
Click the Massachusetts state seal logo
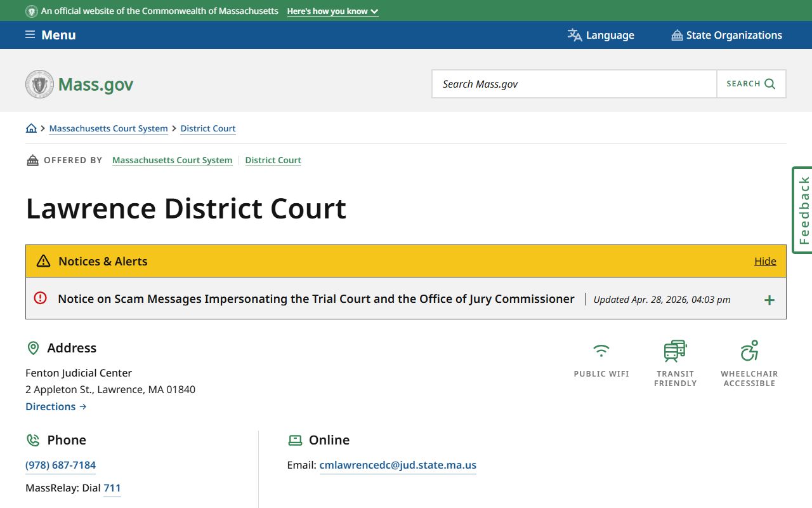(x=40, y=84)
